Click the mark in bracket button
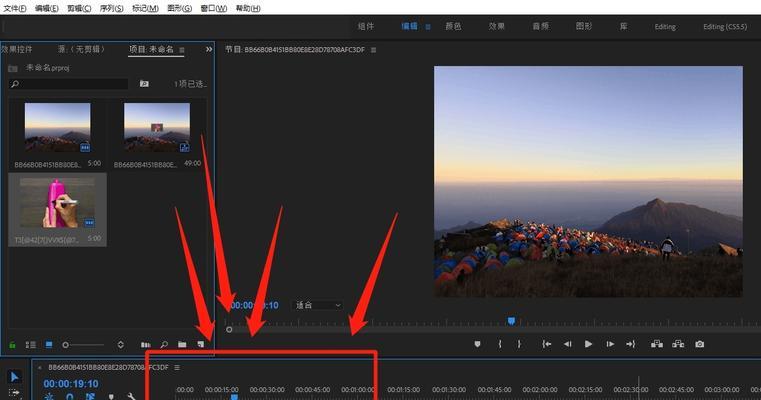 point(499,344)
